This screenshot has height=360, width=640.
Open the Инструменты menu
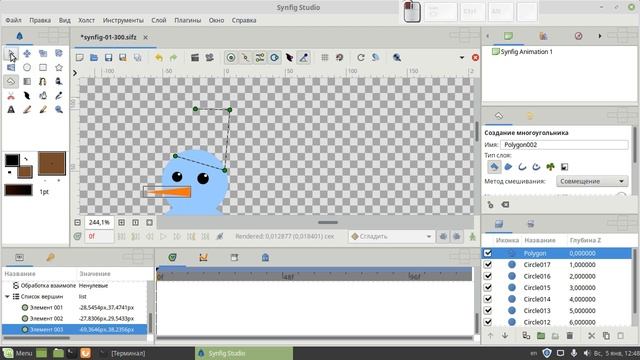pos(123,20)
